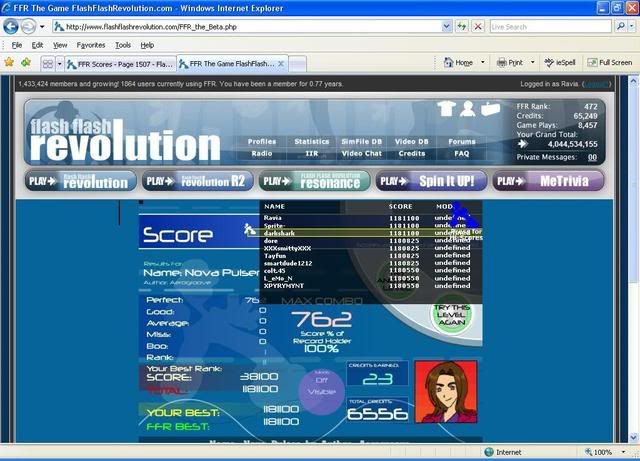The height and width of the screenshot is (461, 640).
Task: Click the Play Spin It UP! button
Action: [431, 181]
